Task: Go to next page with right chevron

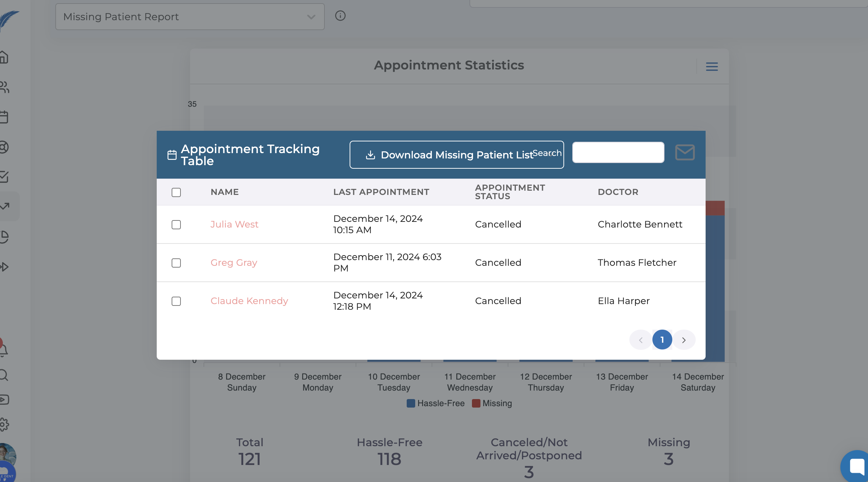Action: point(684,340)
